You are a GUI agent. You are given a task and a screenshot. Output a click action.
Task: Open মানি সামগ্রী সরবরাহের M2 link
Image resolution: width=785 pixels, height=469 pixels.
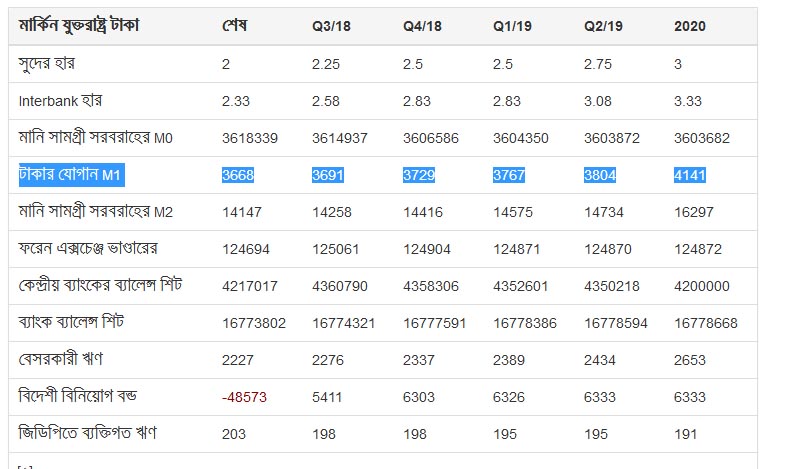click(x=96, y=212)
